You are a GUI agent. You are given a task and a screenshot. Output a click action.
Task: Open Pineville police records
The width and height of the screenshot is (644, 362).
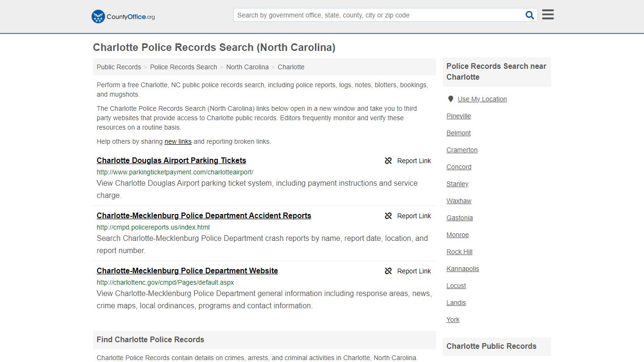click(x=459, y=116)
